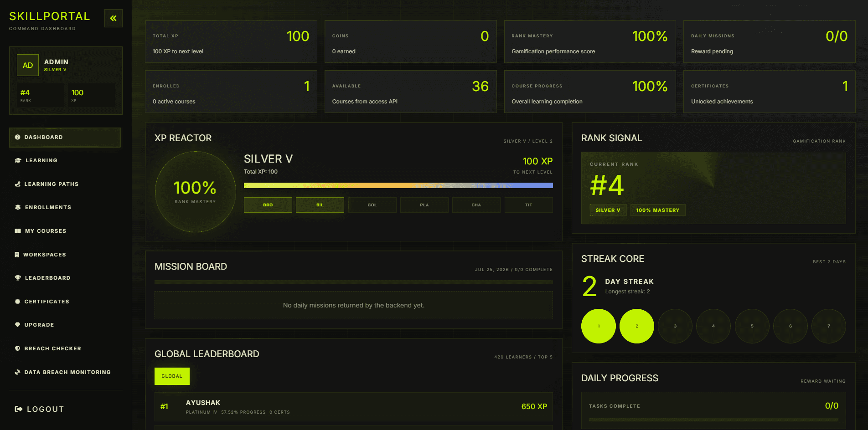Select the PLA rank tier button

point(424,205)
